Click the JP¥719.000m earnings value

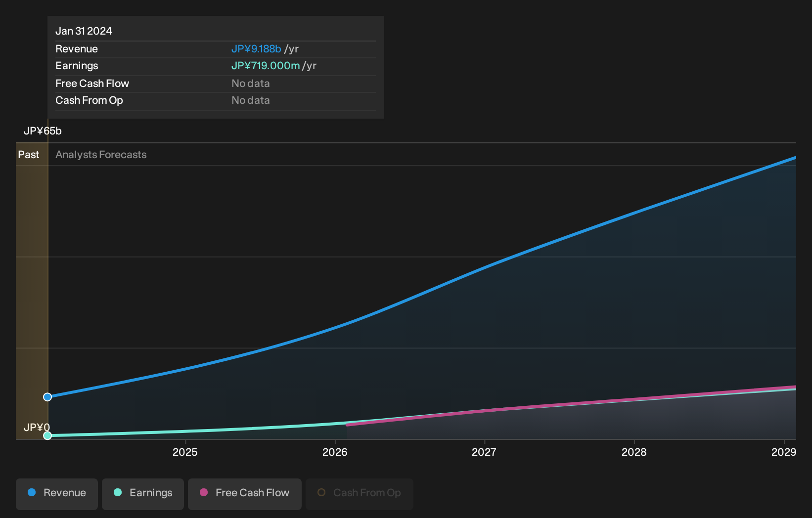[x=266, y=66]
